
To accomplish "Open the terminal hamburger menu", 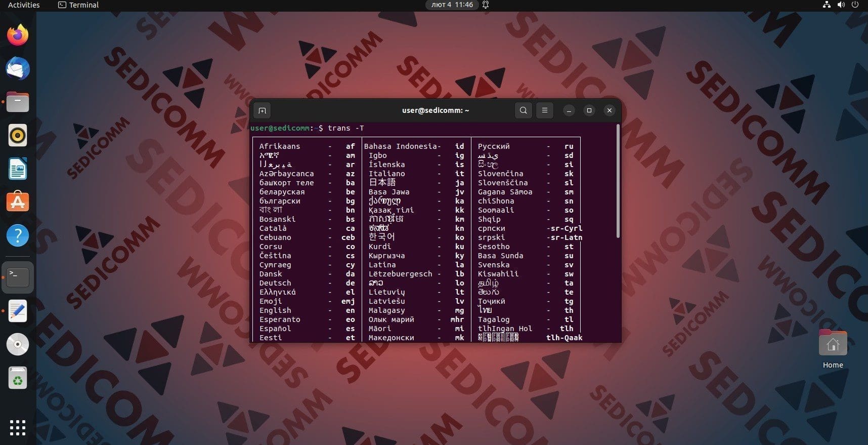I will [x=545, y=110].
